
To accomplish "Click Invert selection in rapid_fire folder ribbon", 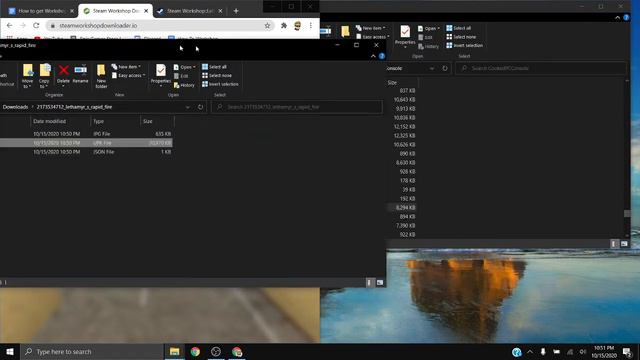I will (220, 84).
